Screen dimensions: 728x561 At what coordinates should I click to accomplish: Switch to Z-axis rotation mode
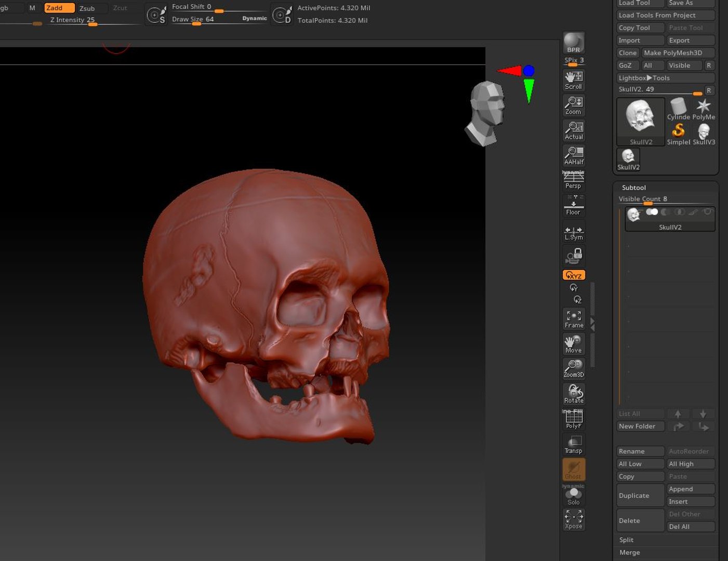577,300
